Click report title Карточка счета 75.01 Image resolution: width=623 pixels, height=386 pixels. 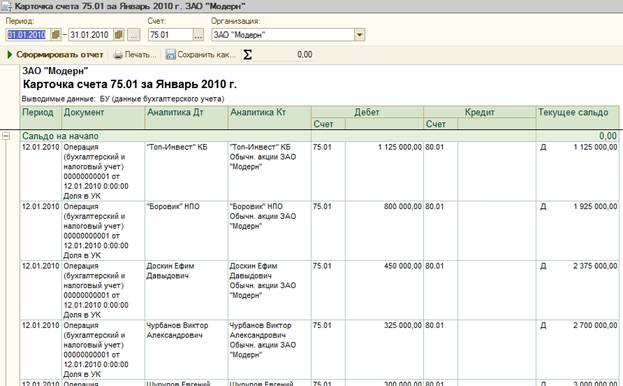130,84
